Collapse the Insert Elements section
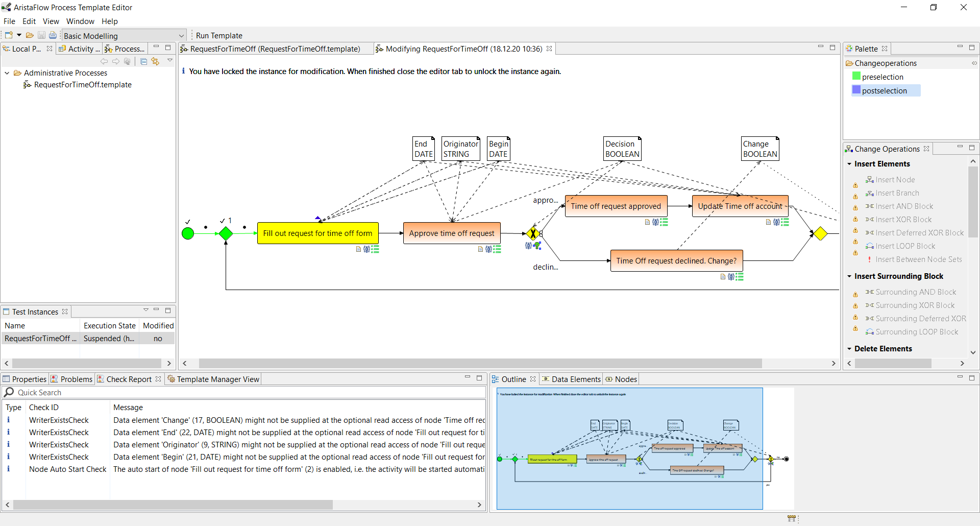The height and width of the screenshot is (526, 980). tap(849, 164)
